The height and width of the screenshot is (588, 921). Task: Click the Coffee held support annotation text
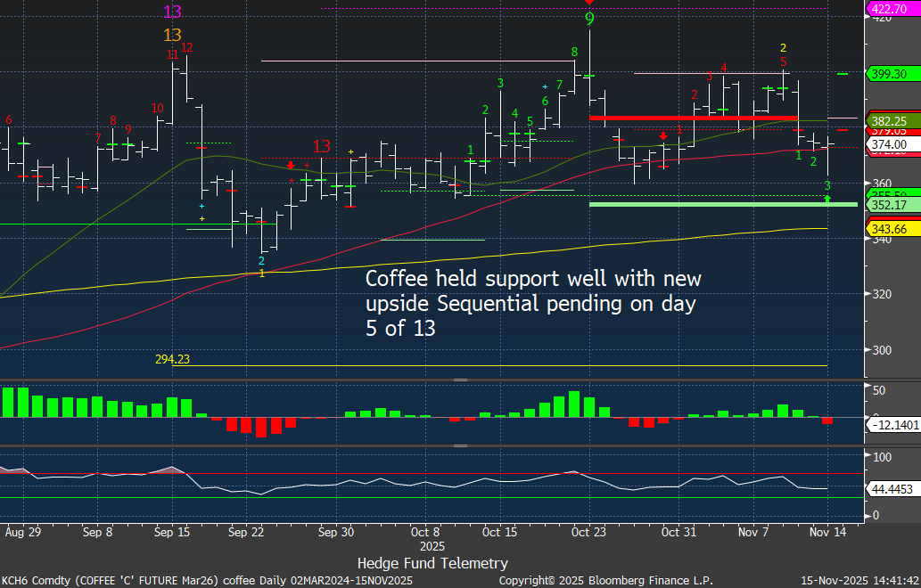[x=533, y=303]
